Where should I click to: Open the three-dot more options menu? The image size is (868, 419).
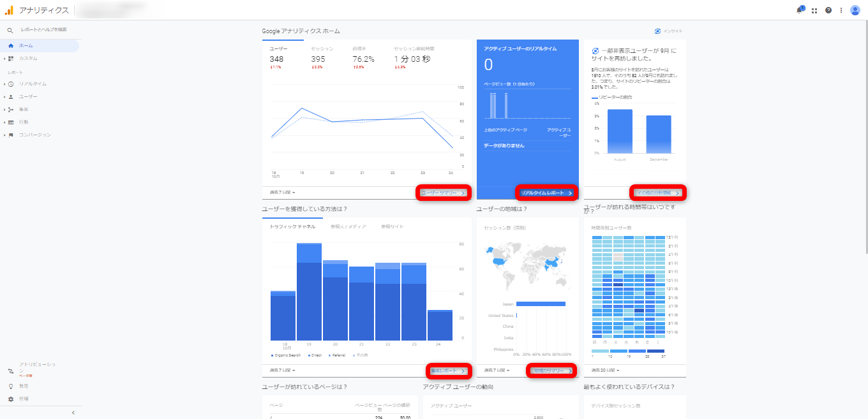coord(841,10)
